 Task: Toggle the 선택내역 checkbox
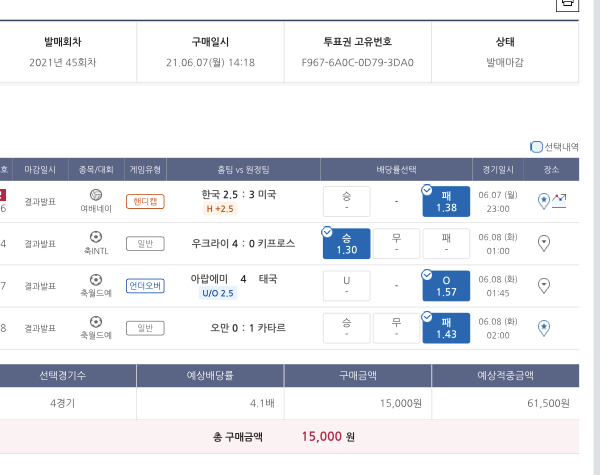click(537, 146)
